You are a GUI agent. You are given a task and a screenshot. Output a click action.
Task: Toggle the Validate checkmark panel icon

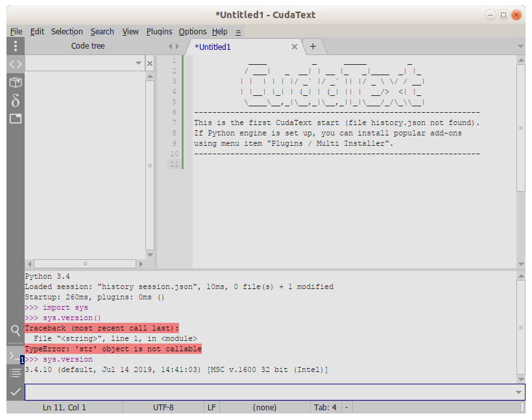pos(16,391)
